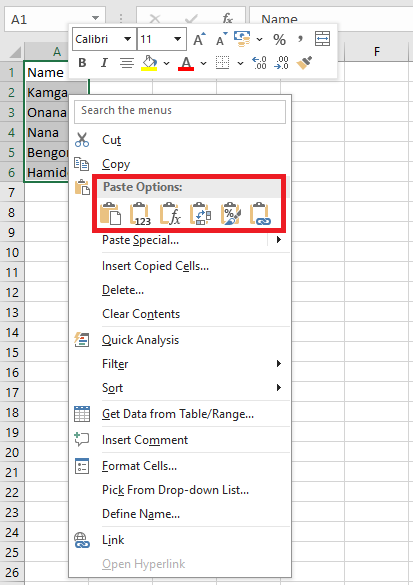The width and height of the screenshot is (413, 585).
Task: Click the Search the menus field
Action: coord(180,111)
